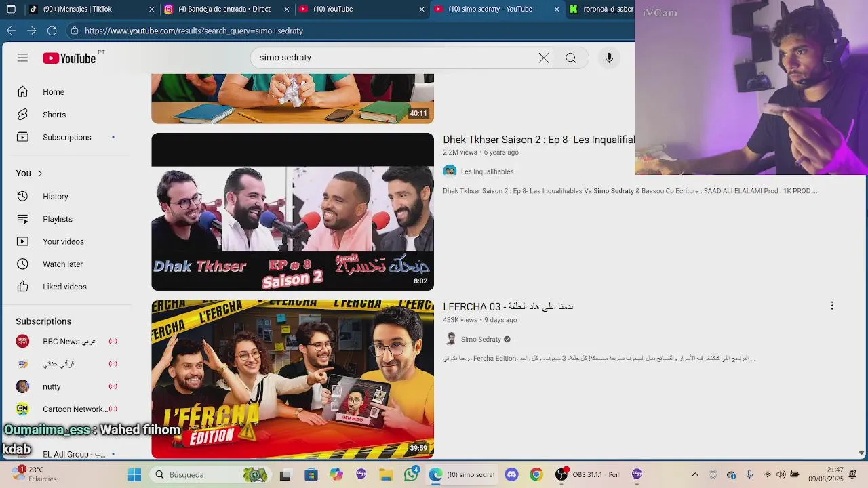Viewport: 868px width, 488px height.
Task: Open the YouTube guide hamburger menu
Action: point(22,58)
